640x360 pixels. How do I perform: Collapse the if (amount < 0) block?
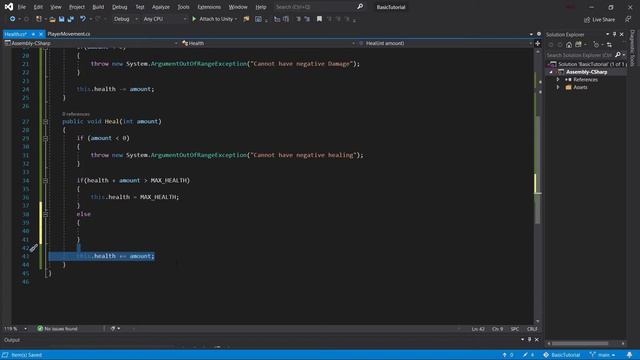45,138
